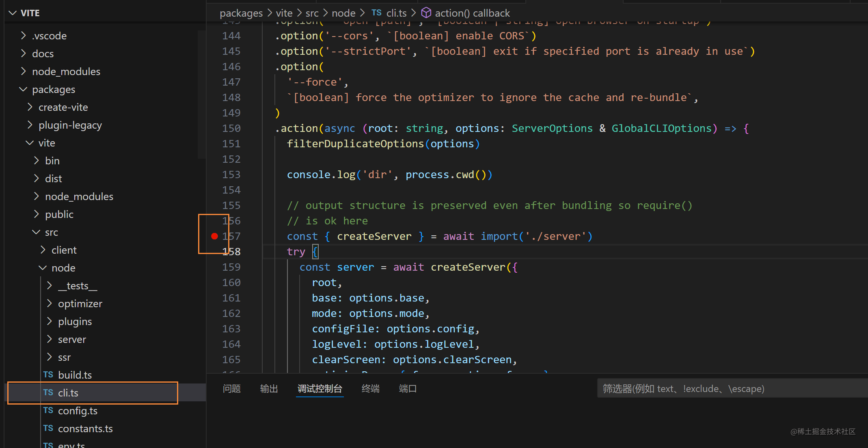
Task: Click the TS icon of build.ts
Action: 48,375
